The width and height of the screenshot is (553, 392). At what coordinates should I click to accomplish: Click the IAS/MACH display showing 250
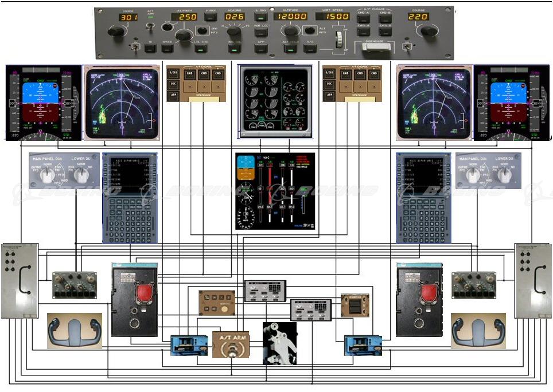[185, 17]
